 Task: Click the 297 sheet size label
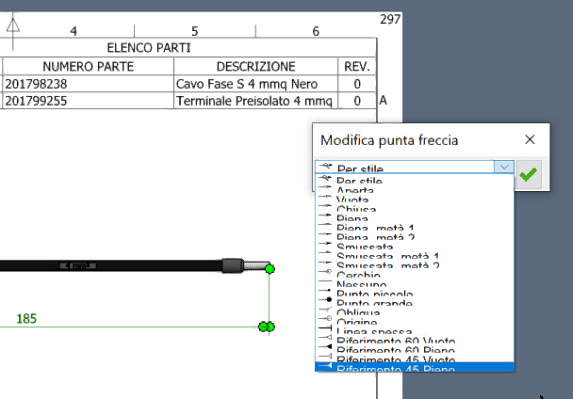[390, 19]
